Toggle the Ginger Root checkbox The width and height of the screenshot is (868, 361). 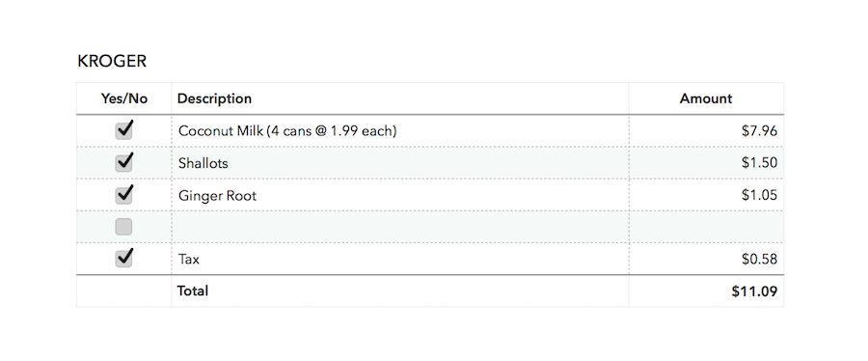coord(124,195)
